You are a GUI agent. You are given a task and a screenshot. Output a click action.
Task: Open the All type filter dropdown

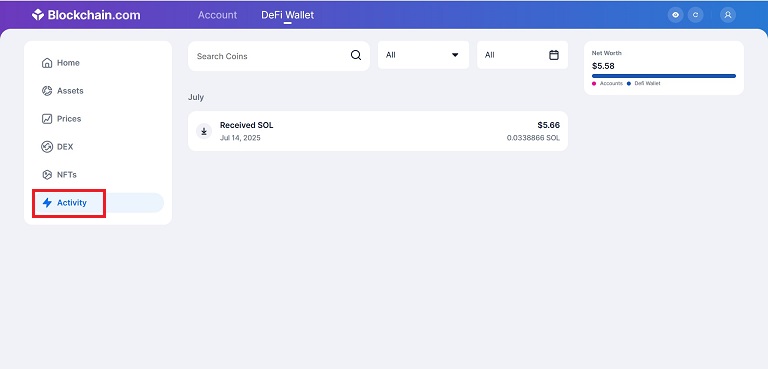point(423,55)
